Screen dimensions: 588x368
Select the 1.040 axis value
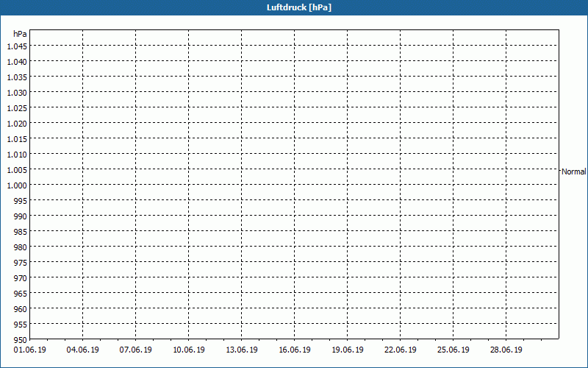[17, 62]
